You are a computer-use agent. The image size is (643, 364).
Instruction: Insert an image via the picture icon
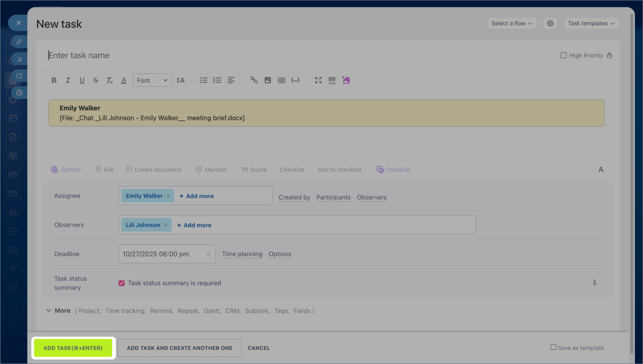(268, 80)
